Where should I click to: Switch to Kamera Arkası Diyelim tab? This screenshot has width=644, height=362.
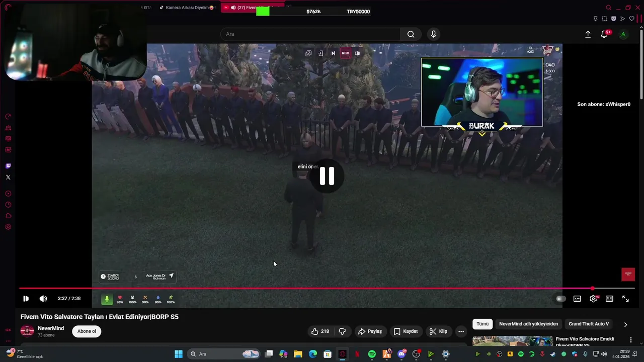(186, 8)
